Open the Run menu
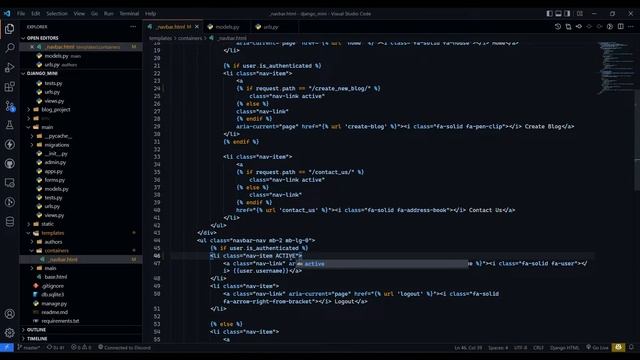Image resolution: width=640 pixels, height=360 pixels. (109, 13)
